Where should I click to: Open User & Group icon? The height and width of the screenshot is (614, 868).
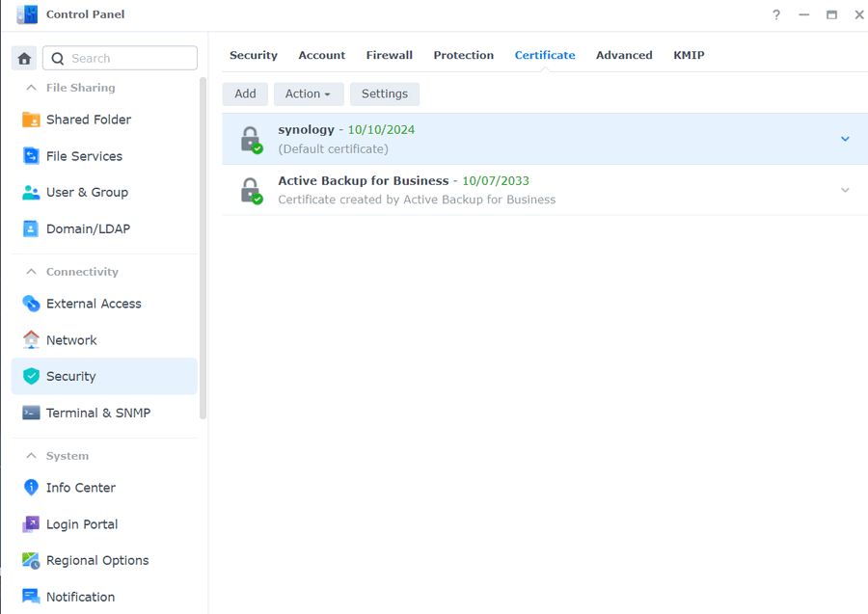(x=31, y=192)
